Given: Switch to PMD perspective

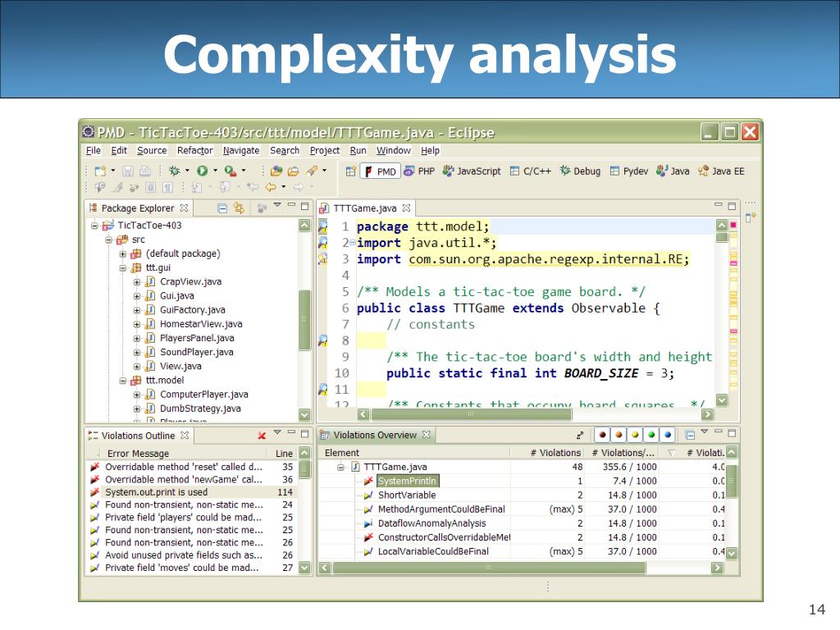Looking at the screenshot, I should (x=381, y=171).
